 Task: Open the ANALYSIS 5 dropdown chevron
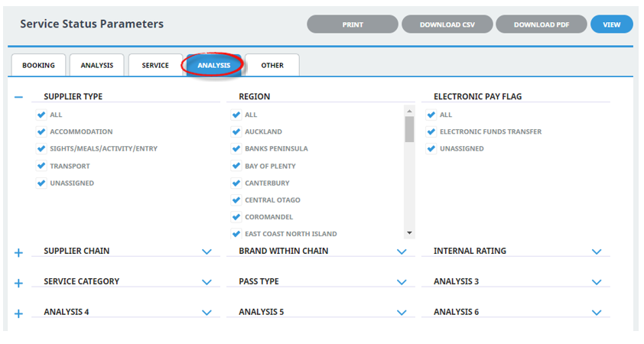[x=402, y=313]
